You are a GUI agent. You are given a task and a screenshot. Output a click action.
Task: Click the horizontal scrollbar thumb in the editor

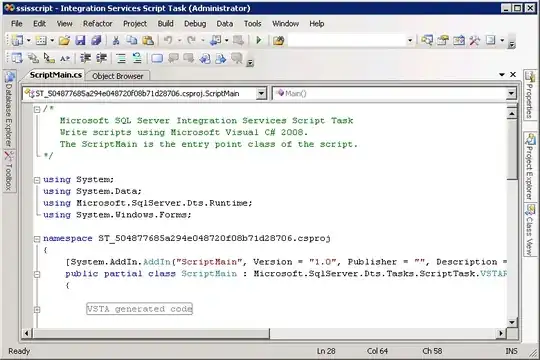click(151, 333)
